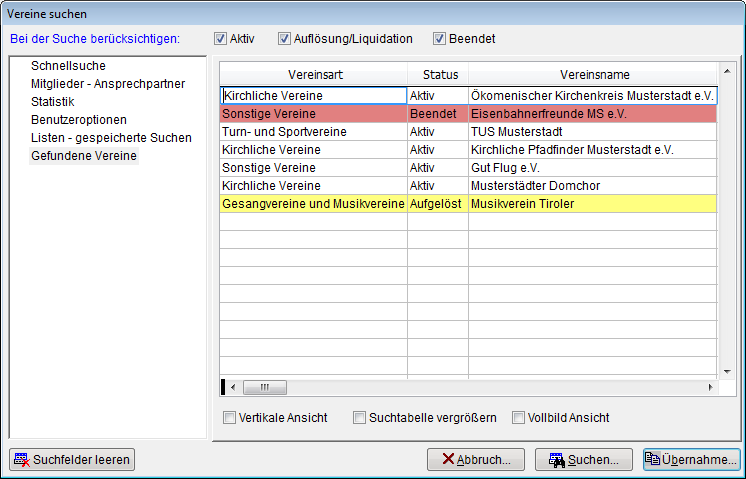Toggle the Auflösung/Liquidation checkbox
Screen dimensions: 746x479
point(285,39)
